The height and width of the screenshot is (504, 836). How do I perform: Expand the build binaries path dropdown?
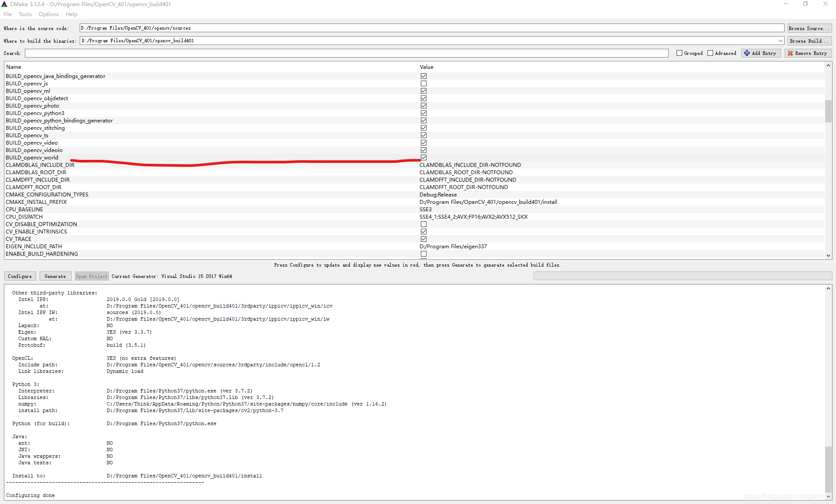[x=780, y=41]
